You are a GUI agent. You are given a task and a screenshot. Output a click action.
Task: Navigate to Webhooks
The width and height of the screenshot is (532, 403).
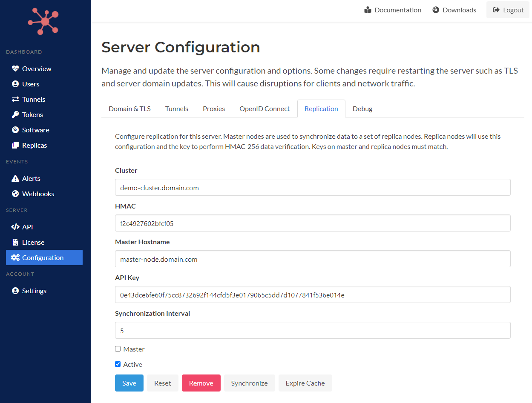(37, 194)
